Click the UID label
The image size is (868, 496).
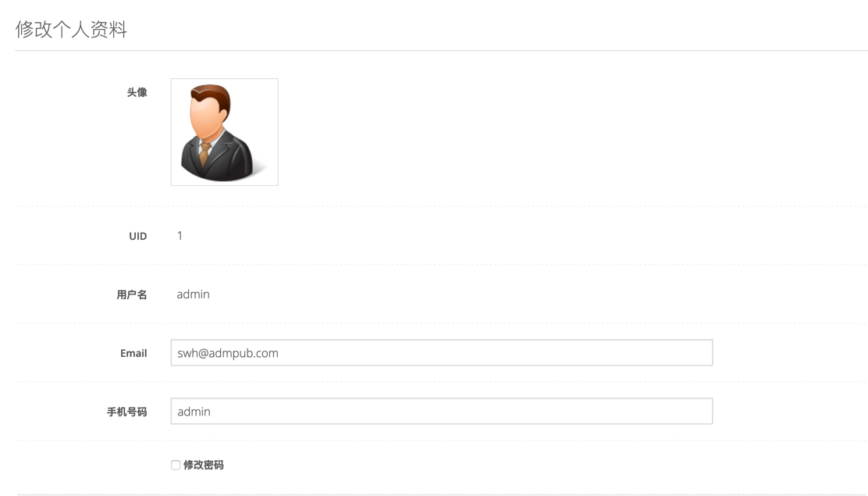[137, 236]
